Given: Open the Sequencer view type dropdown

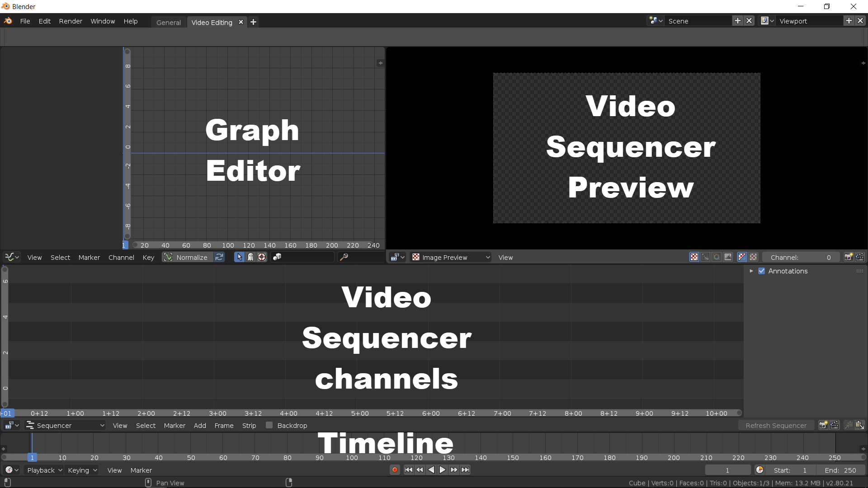Looking at the screenshot, I should click(x=66, y=425).
